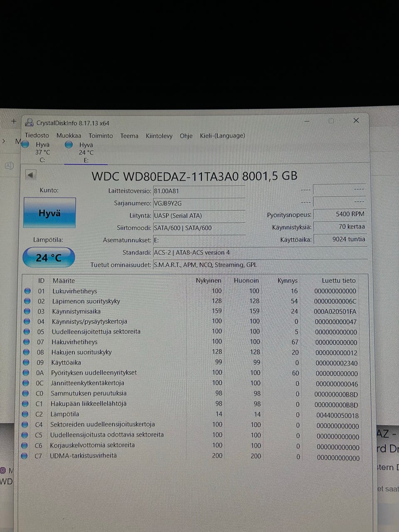
Task: Click the 24 °C temperature button
Action: 49,258
